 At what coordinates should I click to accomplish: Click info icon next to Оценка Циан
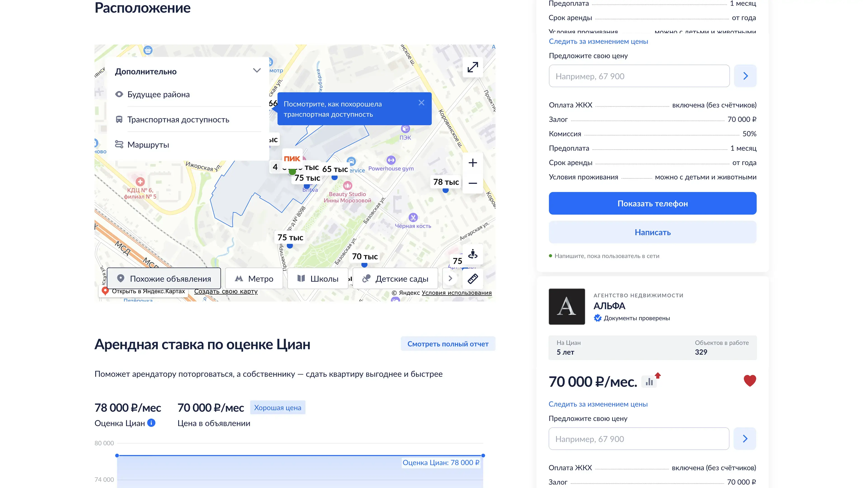151,423
